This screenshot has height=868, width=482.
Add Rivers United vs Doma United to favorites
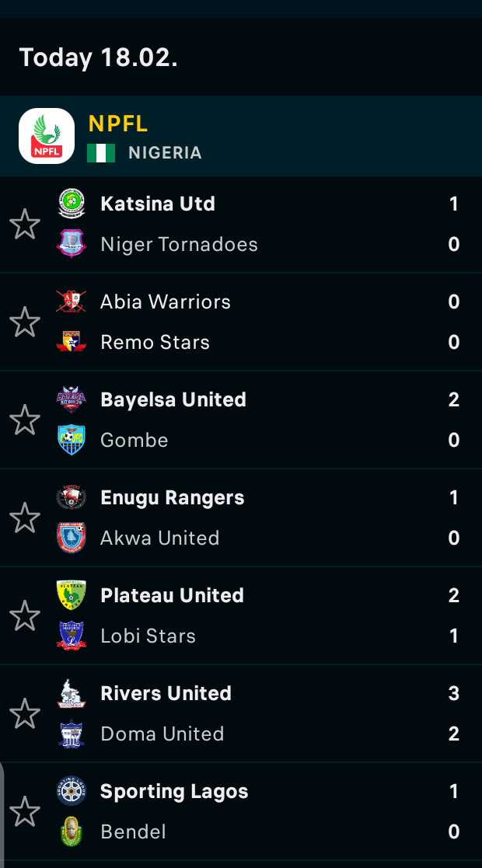coord(25,713)
